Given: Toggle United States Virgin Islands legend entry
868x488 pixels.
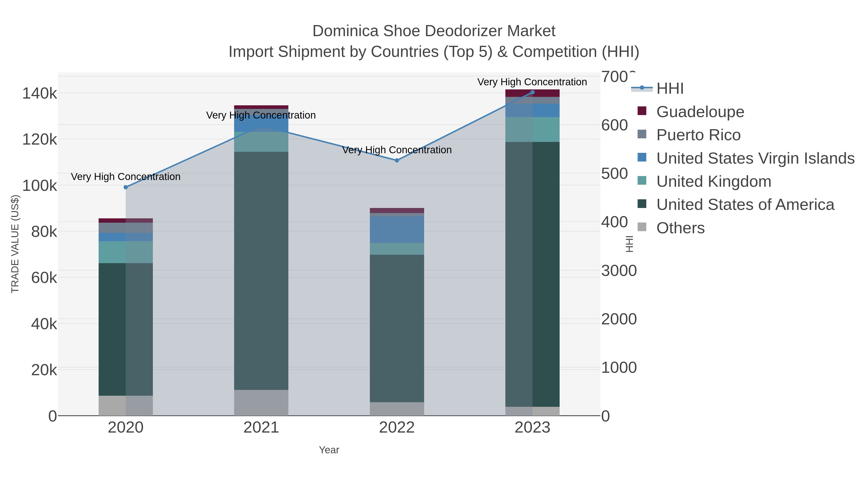Looking at the screenshot, I should 746,158.
